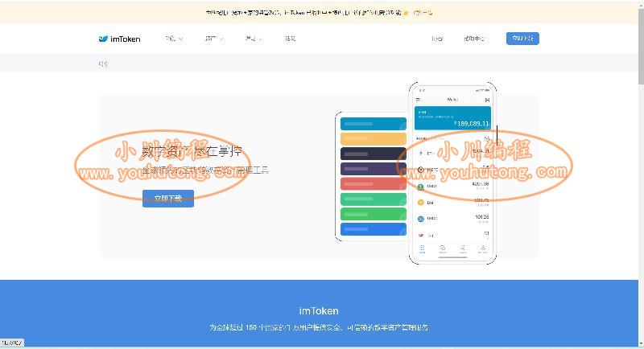
Task: Click the blue 立即下载 button in header
Action: coord(522,39)
